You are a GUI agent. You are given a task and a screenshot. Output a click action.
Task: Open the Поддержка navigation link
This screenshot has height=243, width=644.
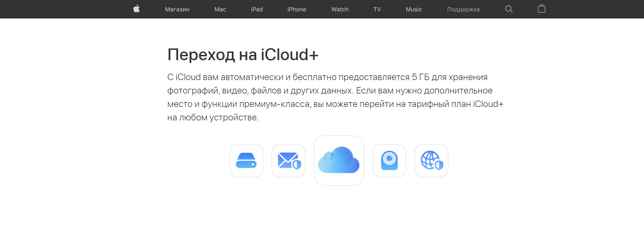[463, 9]
